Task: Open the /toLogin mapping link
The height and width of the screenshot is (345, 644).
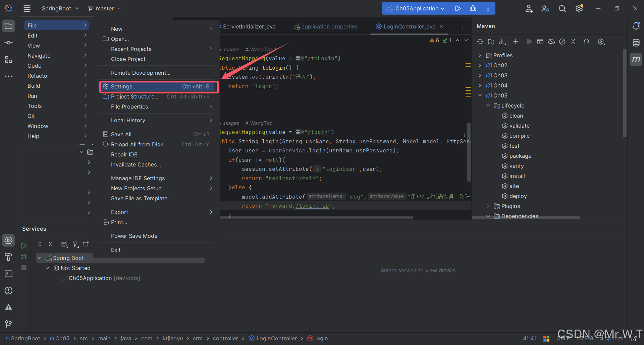Action: [321, 58]
